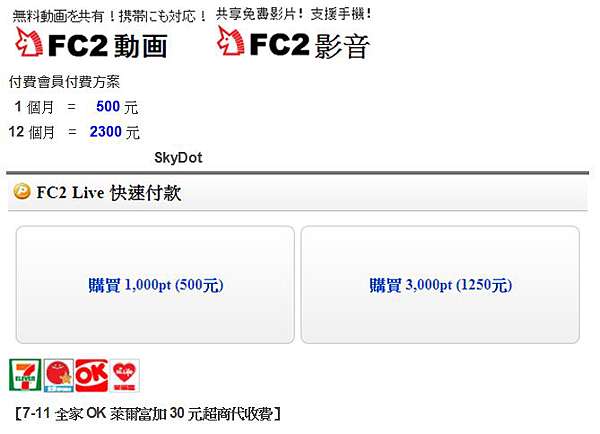
Task: Click the convenience store surcharge note
Action: tap(147, 412)
